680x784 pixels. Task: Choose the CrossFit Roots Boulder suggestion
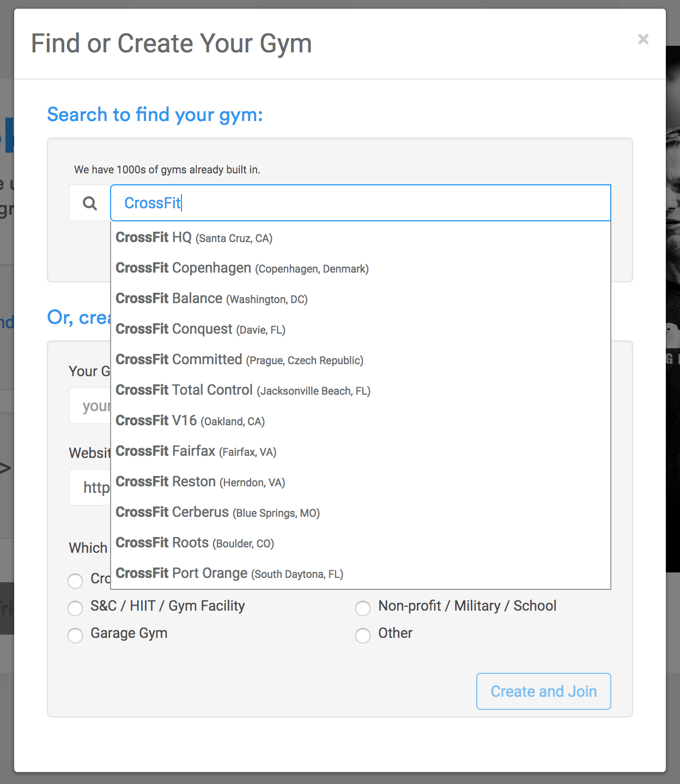pos(195,543)
